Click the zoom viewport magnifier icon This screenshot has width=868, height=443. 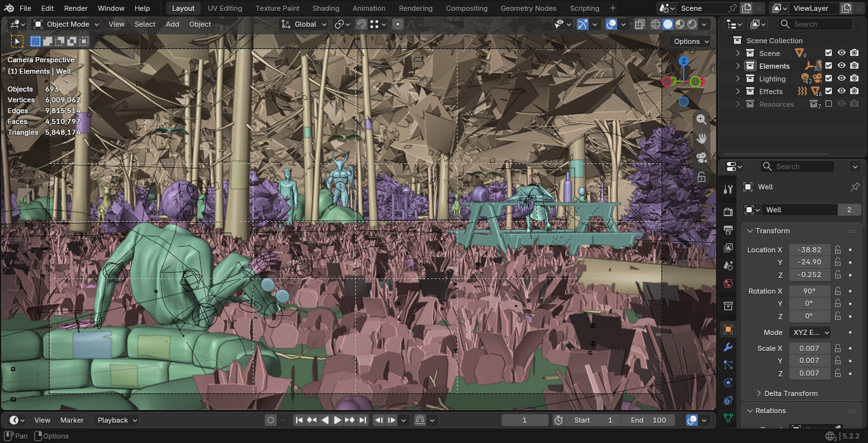pyautogui.click(x=702, y=119)
